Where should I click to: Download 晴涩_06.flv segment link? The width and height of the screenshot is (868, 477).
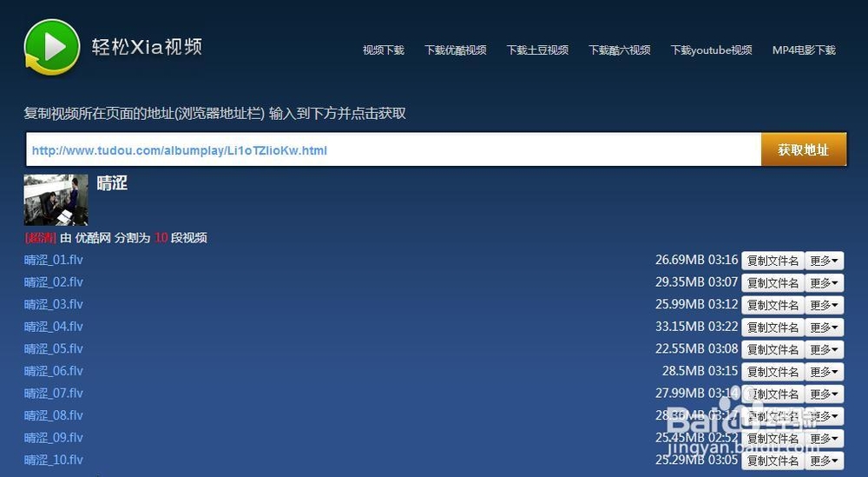[54, 371]
